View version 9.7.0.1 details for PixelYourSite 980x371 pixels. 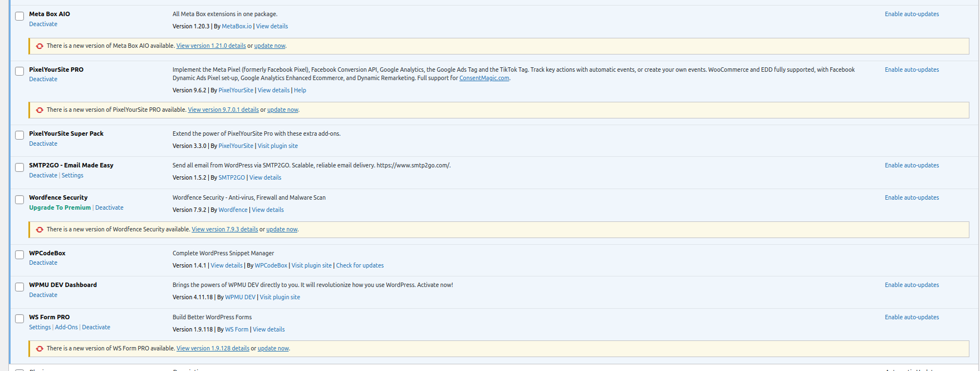(x=223, y=110)
